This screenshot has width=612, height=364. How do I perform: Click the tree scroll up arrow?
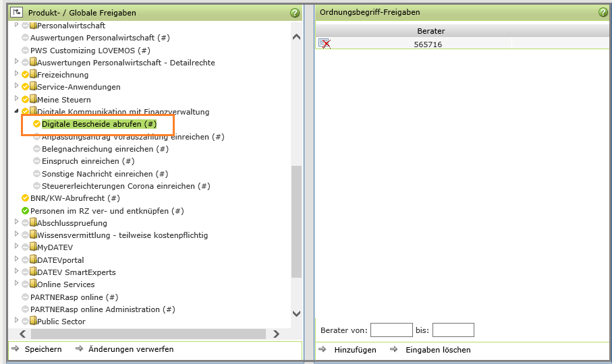(297, 37)
